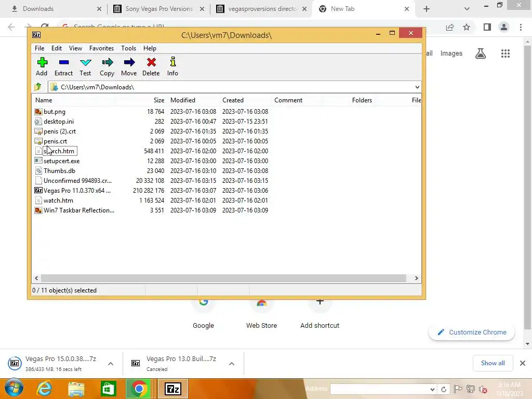Image resolution: width=532 pixels, height=399 pixels.
Task: Select the Thumbs.db file icon
Action: (x=38, y=170)
